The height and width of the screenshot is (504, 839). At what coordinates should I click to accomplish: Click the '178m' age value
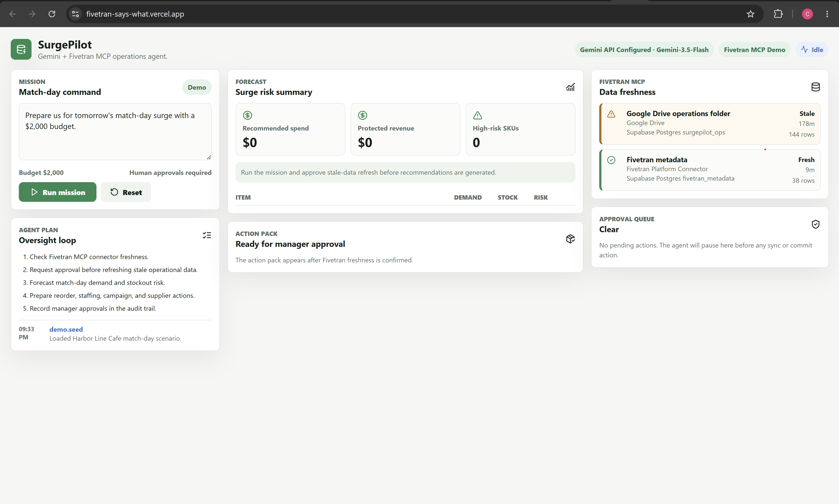tap(806, 124)
